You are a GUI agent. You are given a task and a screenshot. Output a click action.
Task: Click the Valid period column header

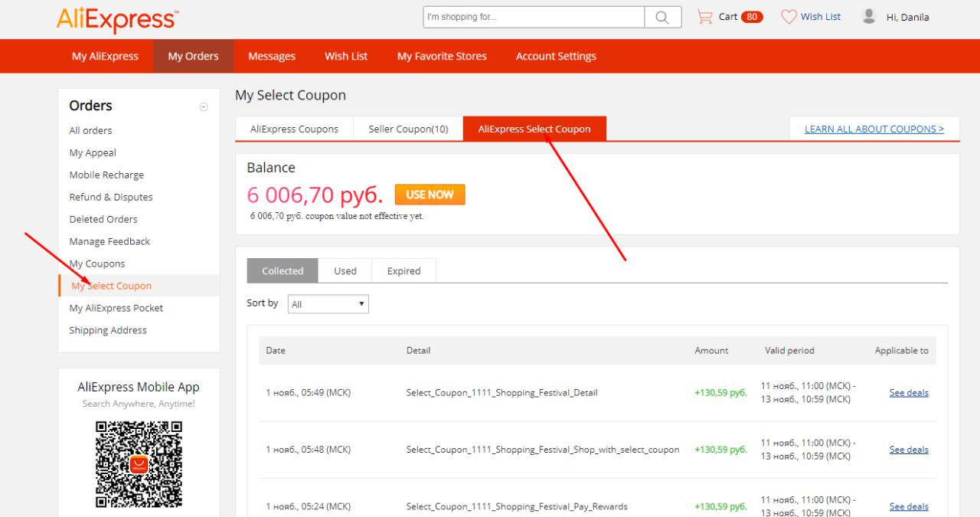tap(789, 350)
